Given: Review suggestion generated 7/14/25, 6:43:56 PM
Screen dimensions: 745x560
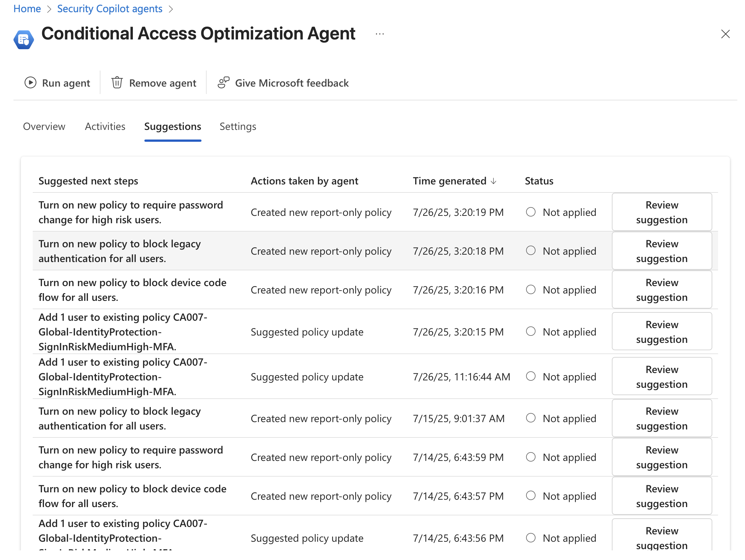Looking at the screenshot, I should coord(662,535).
